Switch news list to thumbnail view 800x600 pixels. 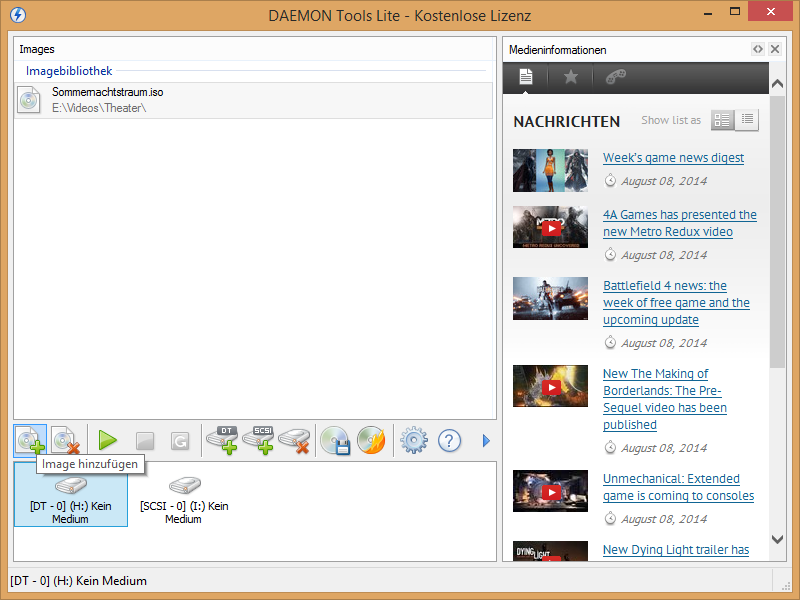coord(722,120)
